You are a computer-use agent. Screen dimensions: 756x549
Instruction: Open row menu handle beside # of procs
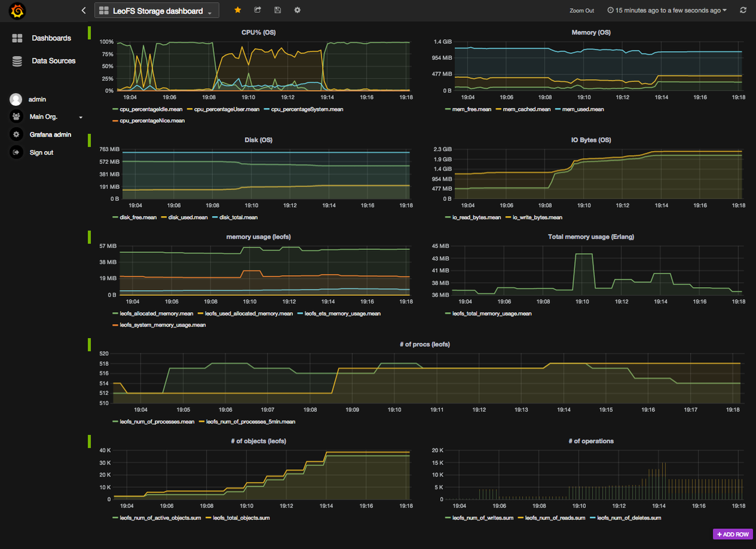click(89, 345)
